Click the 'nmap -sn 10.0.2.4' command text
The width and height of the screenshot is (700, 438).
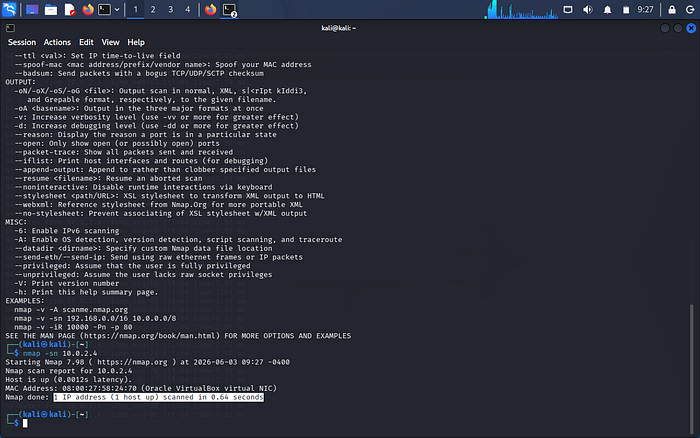[x=60, y=353]
